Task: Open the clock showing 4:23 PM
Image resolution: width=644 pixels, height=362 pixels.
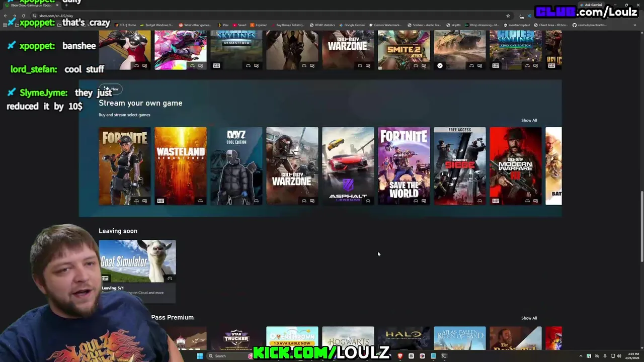Action: click(x=632, y=356)
